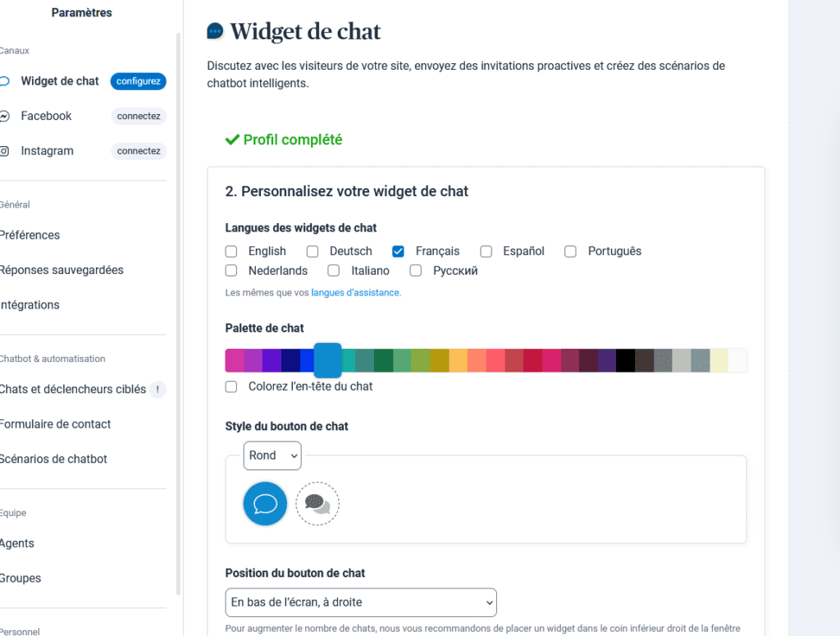
Task: Follow the langues d'assistance link
Action: pos(355,292)
